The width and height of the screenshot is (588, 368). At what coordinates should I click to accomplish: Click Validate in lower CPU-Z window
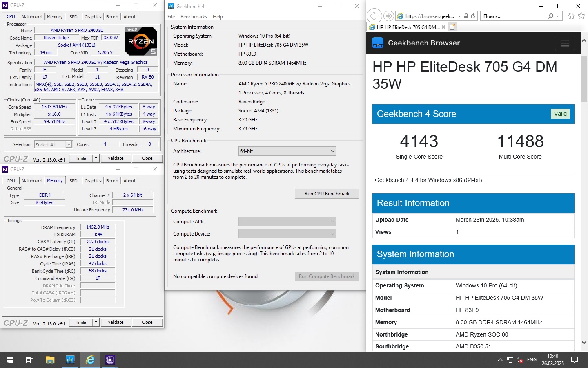click(x=116, y=322)
